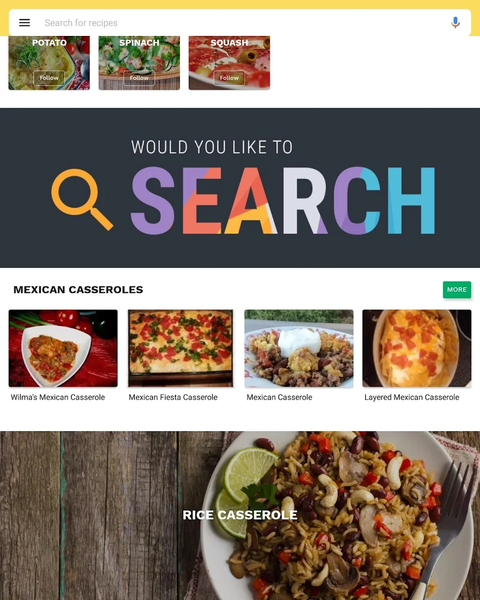Image resolution: width=480 pixels, height=600 pixels.
Task: Open Wilma's Mexican Casserole photo
Action: tap(63, 348)
